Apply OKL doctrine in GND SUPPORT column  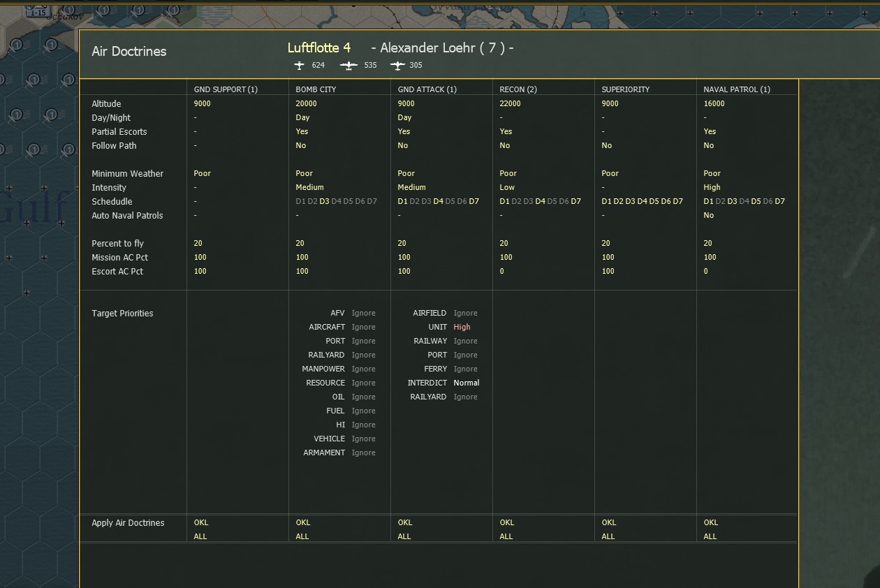click(200, 522)
